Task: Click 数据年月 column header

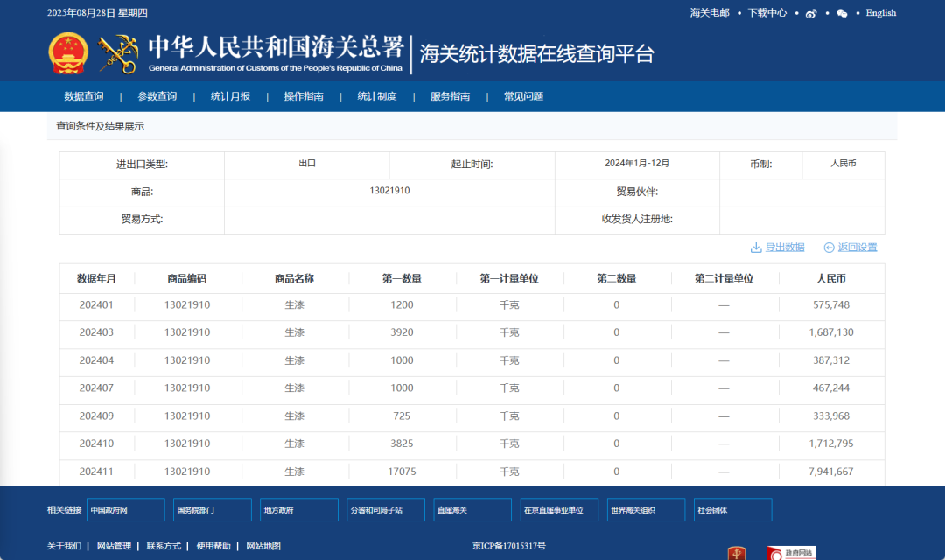Action: tap(96, 279)
